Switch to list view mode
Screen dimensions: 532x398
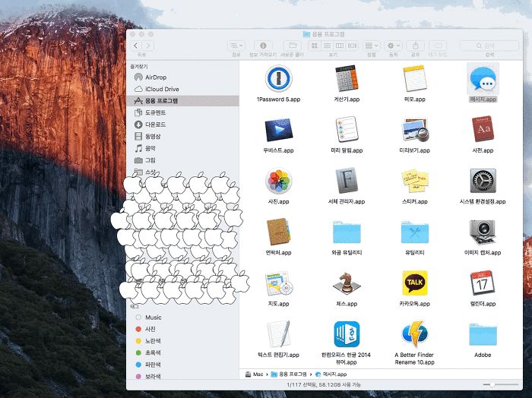327,46
